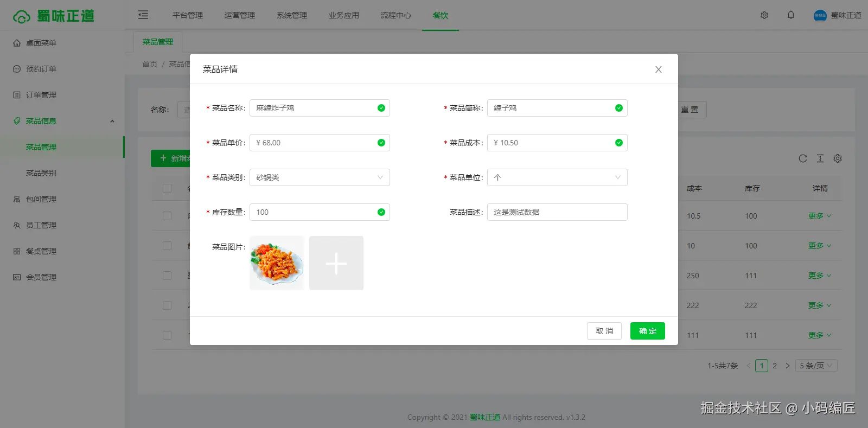Confirm with the green 确定 button
Screen dimensions: 868x428
click(648, 331)
